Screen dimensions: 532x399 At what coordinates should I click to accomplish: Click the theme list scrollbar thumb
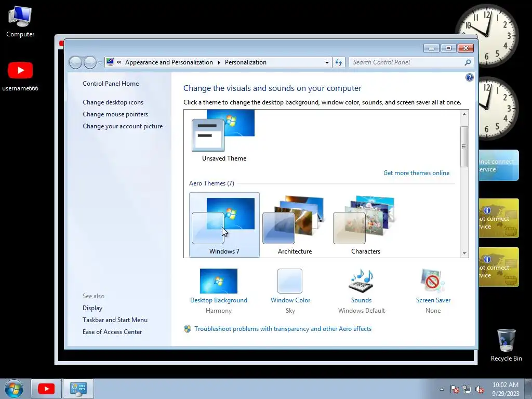pyautogui.click(x=464, y=147)
